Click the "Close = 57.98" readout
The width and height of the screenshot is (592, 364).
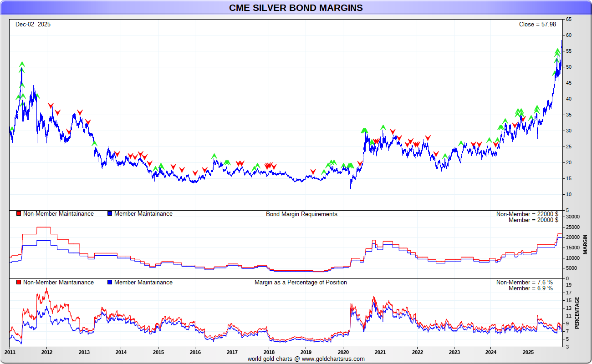(537, 24)
